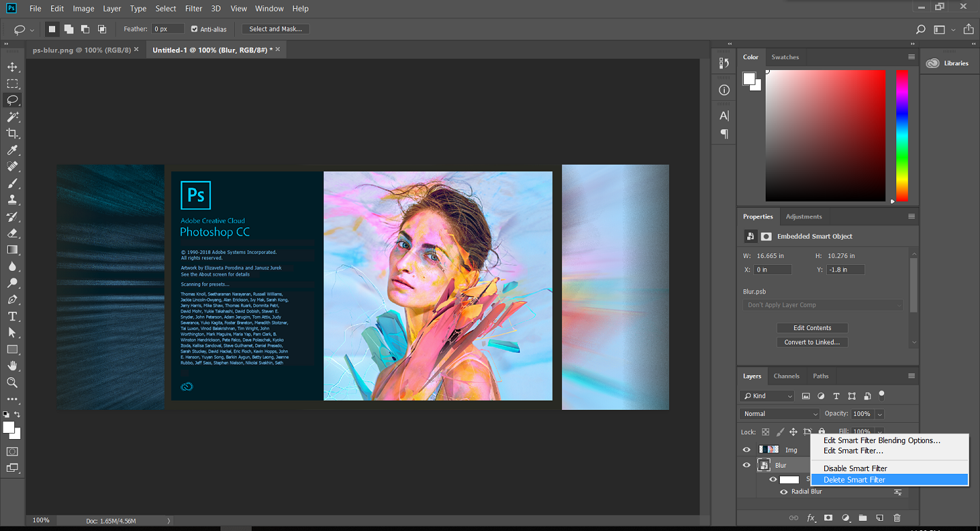Screen dimensions: 980x531
Task: Click the Delete layer trash icon
Action: 897,518
